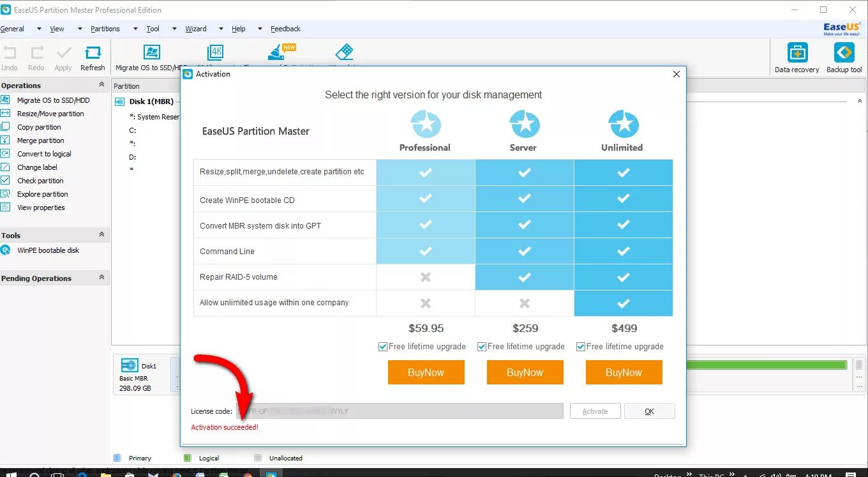Open the Tool menu
Screen dimensions: 868x477
point(153,29)
